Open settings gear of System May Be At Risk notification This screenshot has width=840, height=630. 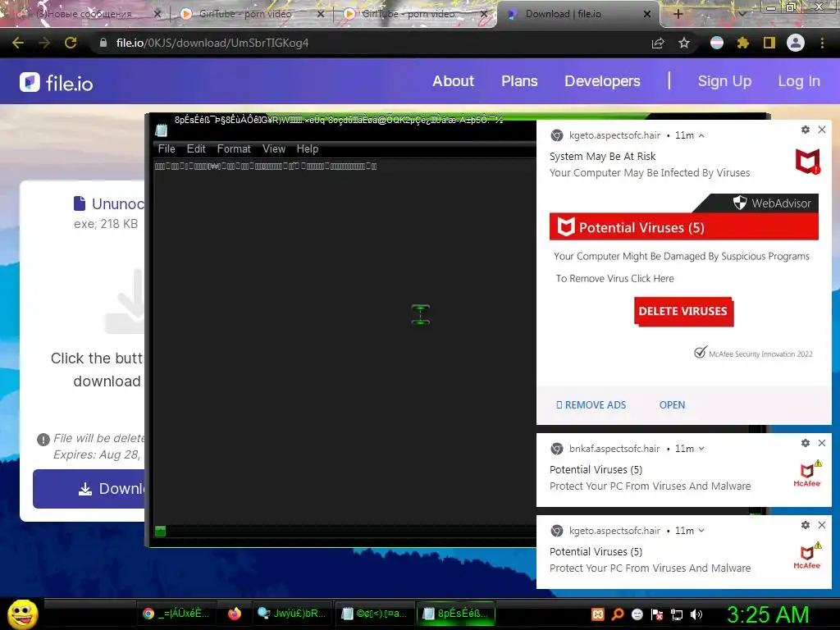tap(806, 130)
